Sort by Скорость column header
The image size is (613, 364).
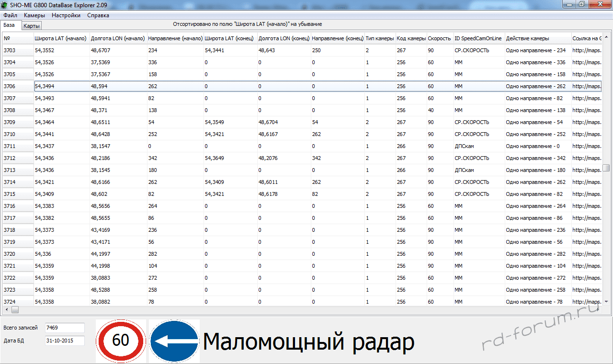440,38
